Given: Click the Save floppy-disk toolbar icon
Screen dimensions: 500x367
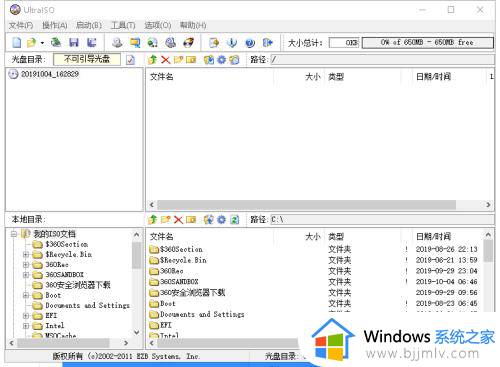Looking at the screenshot, I should click(x=74, y=43).
